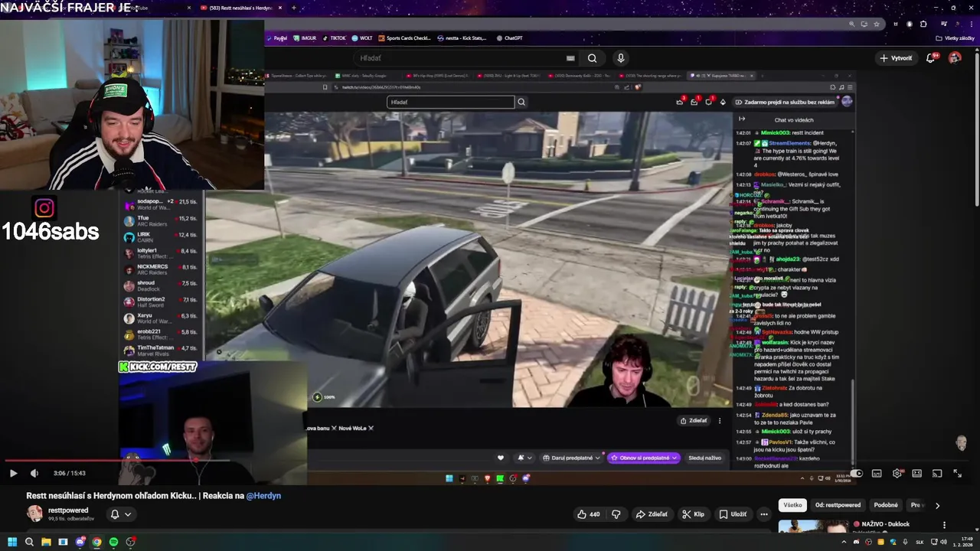Bookmark this page with the star
Viewport: 980px width, 551px height.
[x=876, y=24]
